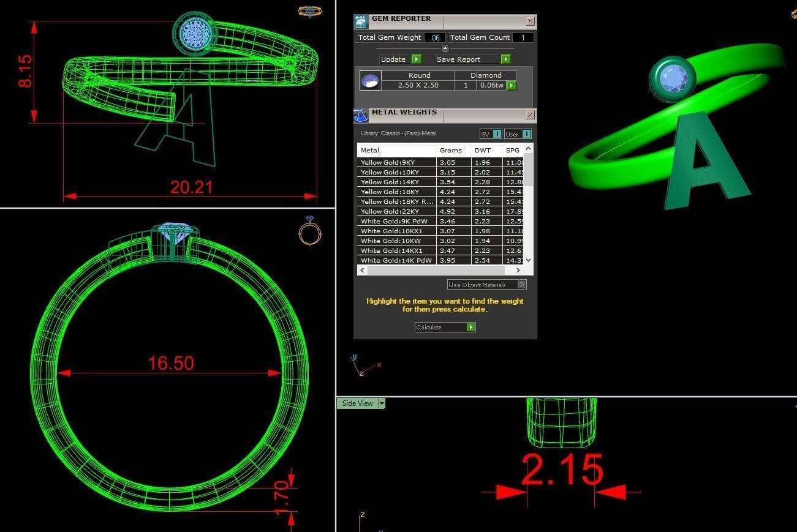The width and height of the screenshot is (797, 532).
Task: Click the gem view icon in top-left viewport
Action: (308, 12)
